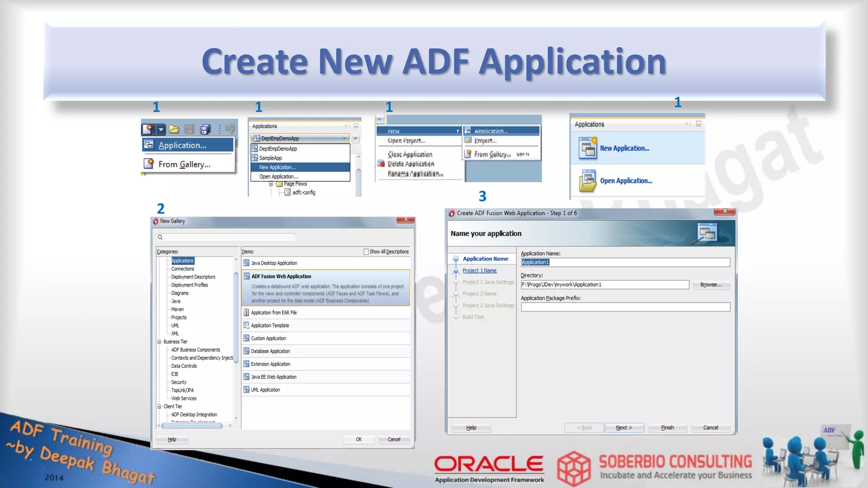Image resolution: width=868 pixels, height=488 pixels.
Task: Select the Connections category
Action: click(183, 269)
